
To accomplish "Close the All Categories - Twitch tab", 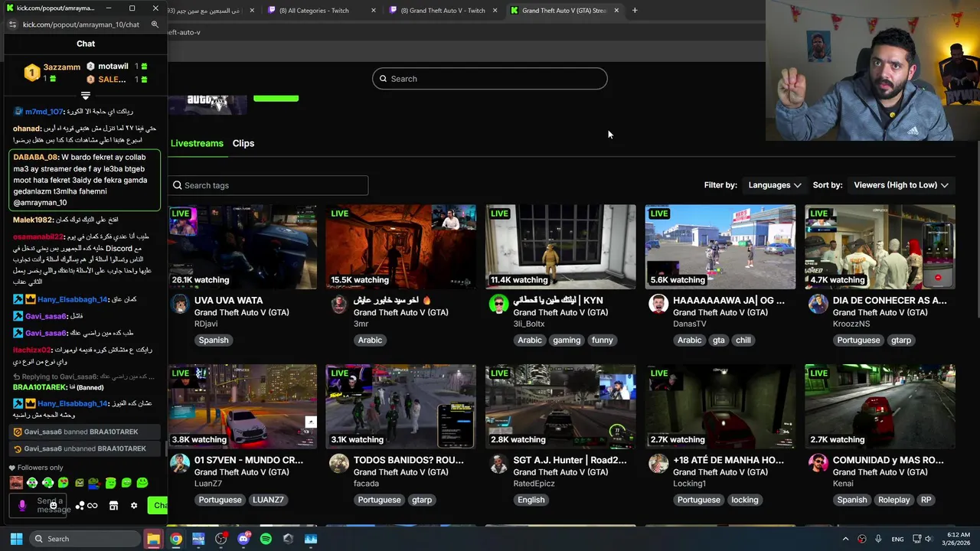I will pos(374,11).
